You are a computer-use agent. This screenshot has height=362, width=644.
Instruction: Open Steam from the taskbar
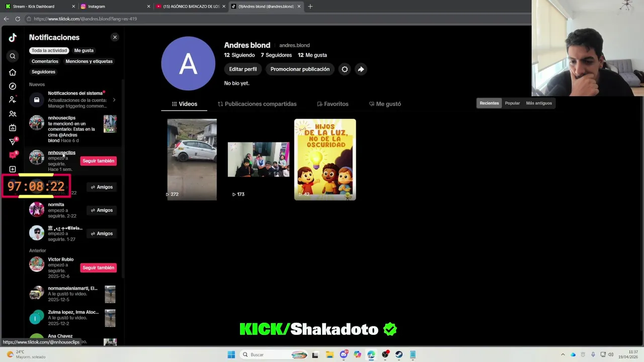click(399, 354)
